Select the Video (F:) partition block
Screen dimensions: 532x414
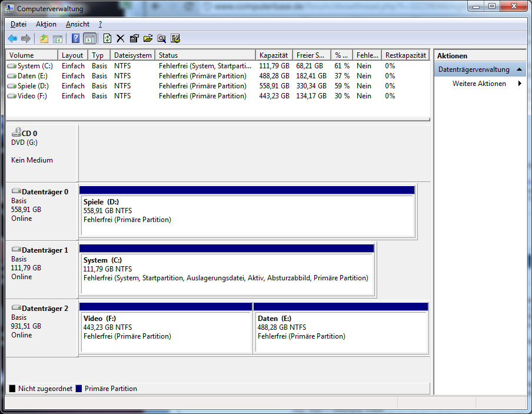(x=166, y=328)
